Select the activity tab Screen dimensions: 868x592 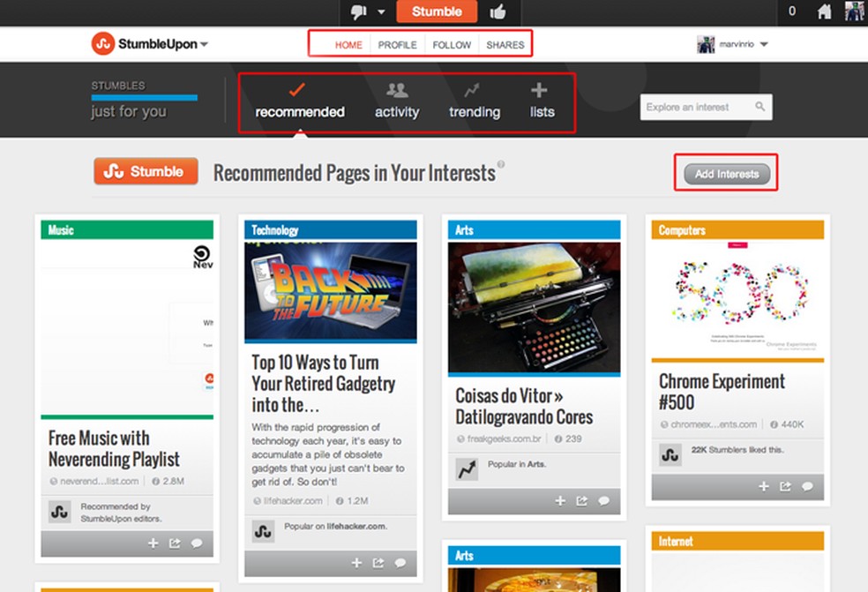(397, 101)
